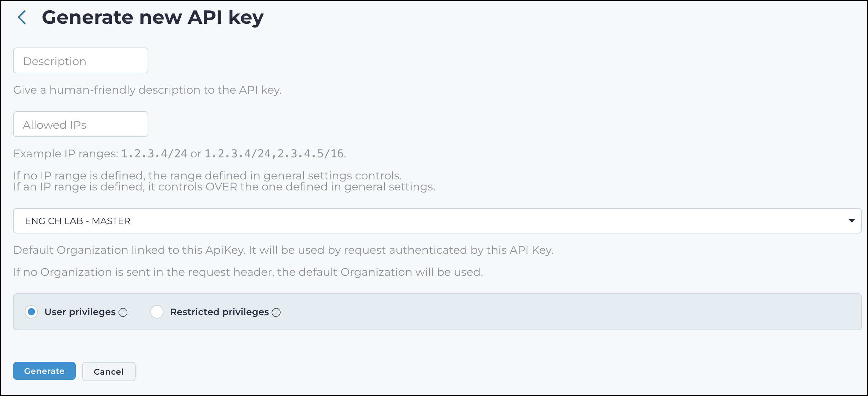Open the User privileges info icon
Screen dimensions: 868x396
tap(123, 312)
